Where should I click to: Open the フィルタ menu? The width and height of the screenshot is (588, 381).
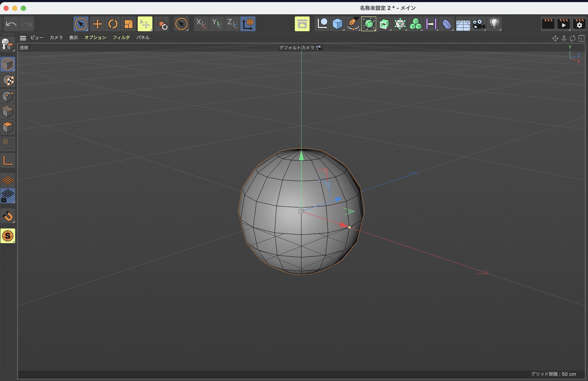coord(121,38)
